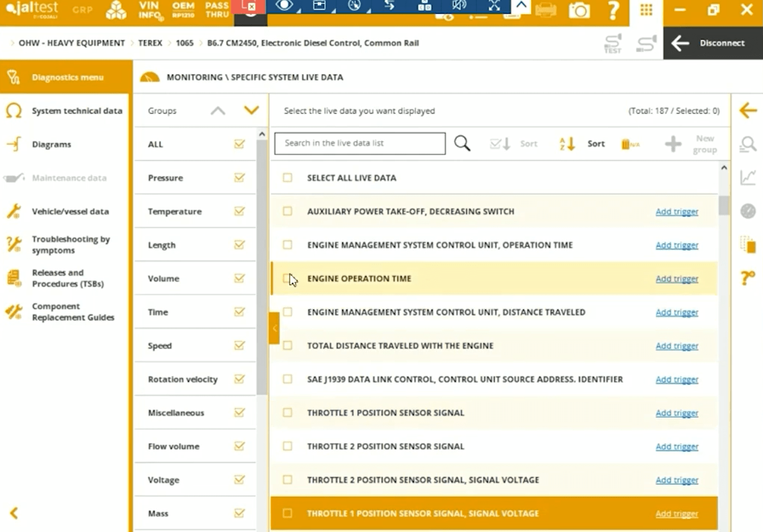Click the TEREX breadcrumb
Image resolution: width=763 pixels, height=532 pixels.
click(150, 43)
